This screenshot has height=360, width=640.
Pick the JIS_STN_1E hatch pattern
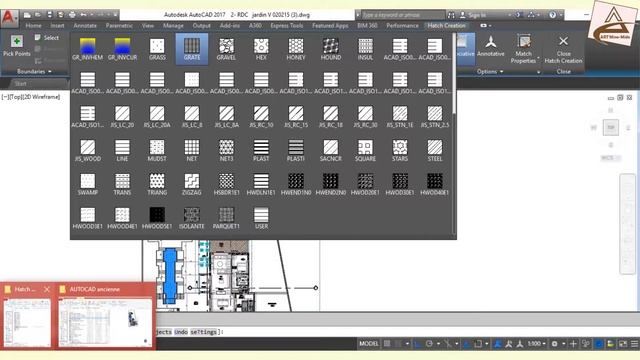pos(400,116)
